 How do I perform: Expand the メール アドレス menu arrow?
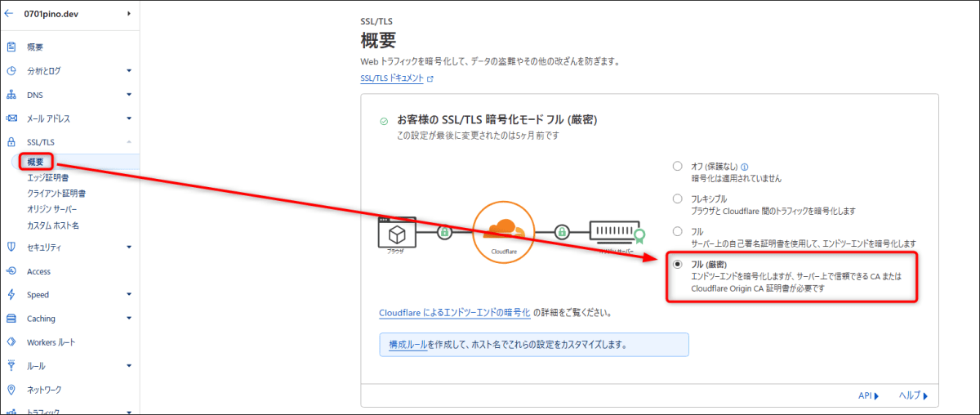129,118
